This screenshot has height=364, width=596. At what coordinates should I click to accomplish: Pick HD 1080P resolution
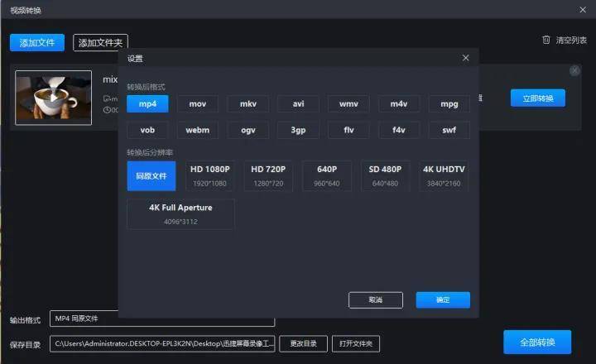pos(210,175)
